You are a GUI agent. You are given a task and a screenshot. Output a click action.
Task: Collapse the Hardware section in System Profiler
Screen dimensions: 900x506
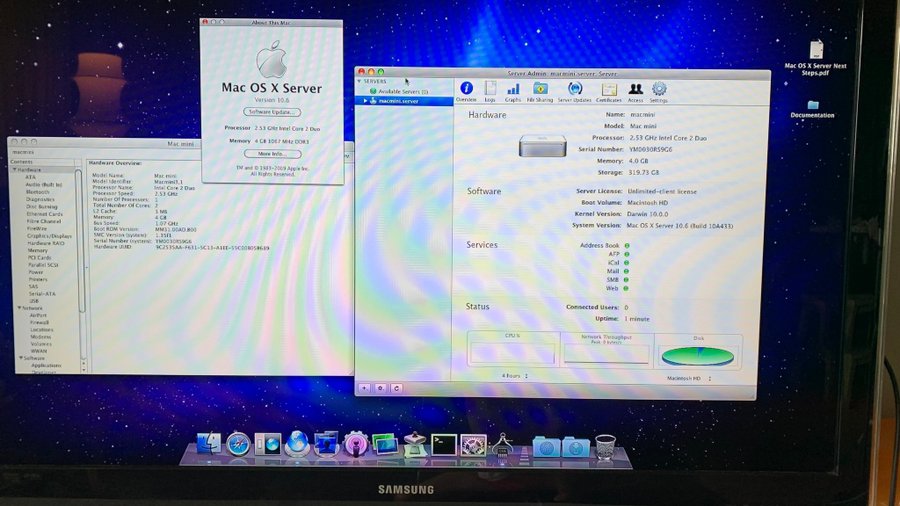coord(15,170)
